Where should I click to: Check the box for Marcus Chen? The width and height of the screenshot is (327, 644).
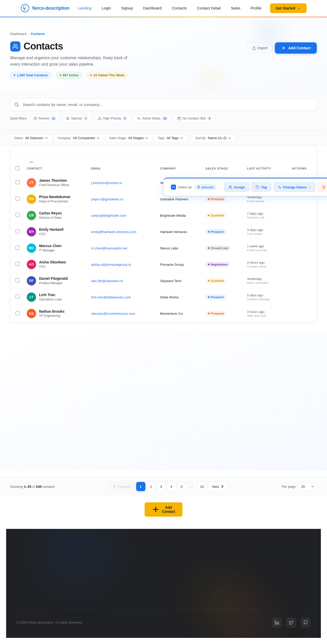(18, 248)
